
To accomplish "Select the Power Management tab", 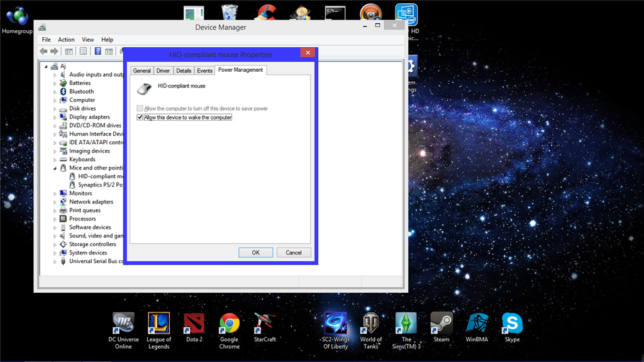I will coord(240,70).
